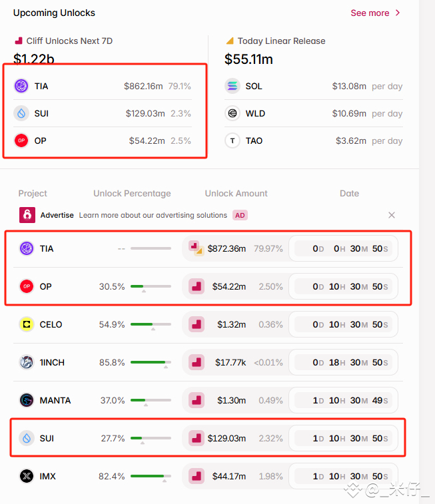Click the SUI countdown timer box
The height and width of the screenshot is (504, 435).
[343, 438]
